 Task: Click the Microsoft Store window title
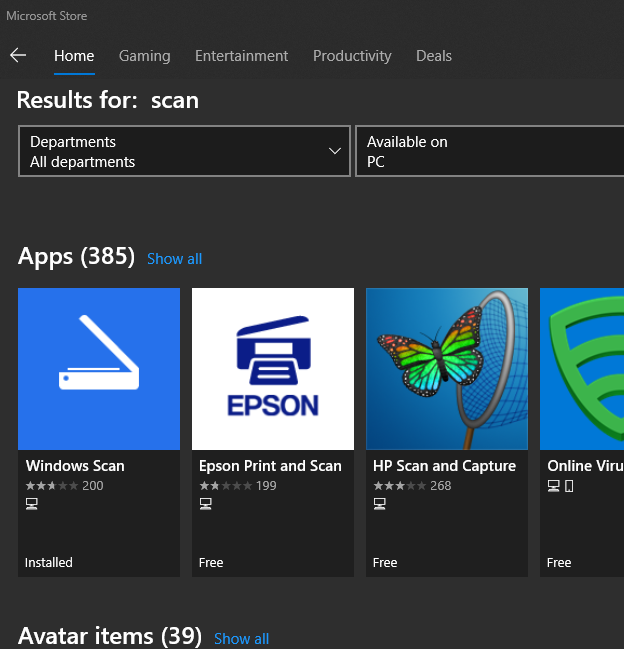[47, 16]
